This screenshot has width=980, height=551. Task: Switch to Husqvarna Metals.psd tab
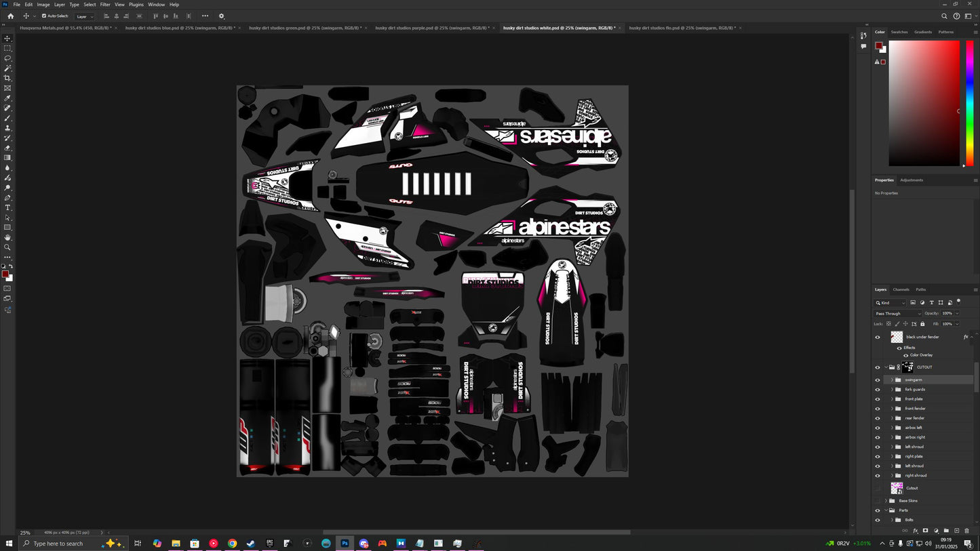tap(66, 28)
